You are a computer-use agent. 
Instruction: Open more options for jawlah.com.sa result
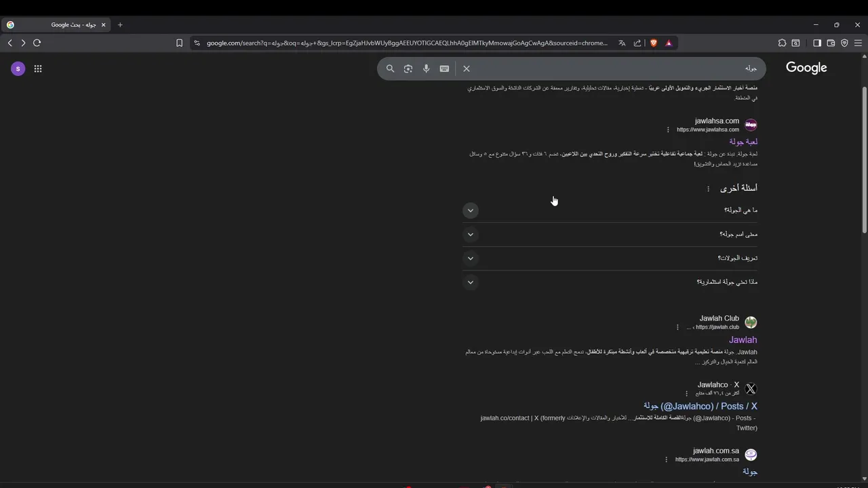pyautogui.click(x=667, y=460)
